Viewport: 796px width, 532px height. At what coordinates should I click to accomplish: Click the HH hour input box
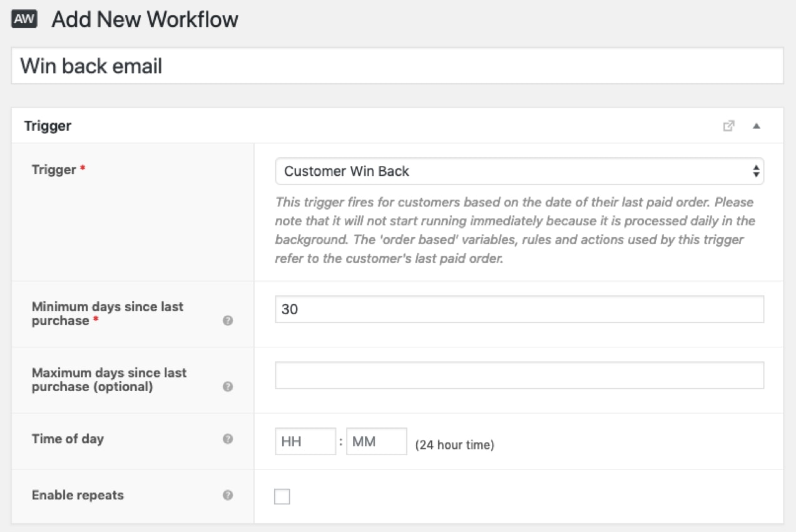(x=305, y=441)
